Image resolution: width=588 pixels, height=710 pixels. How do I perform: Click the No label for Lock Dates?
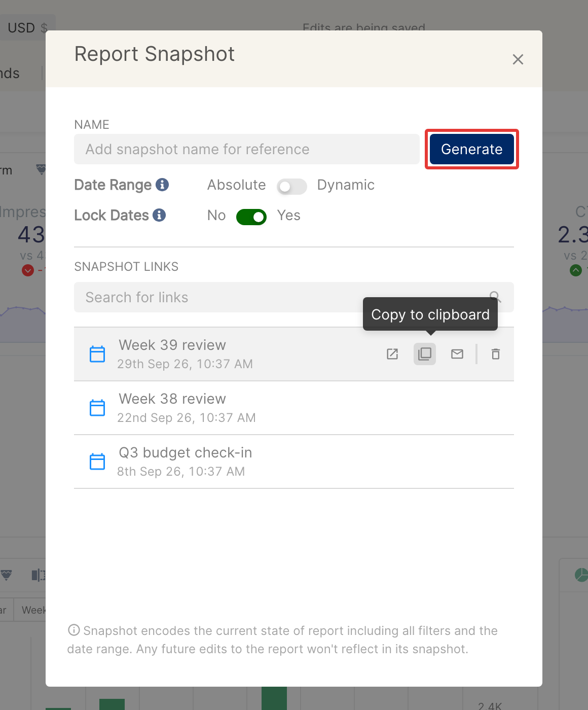point(216,215)
